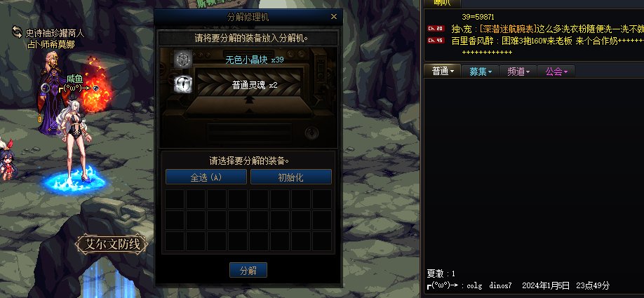Select the first empty equipment slot
Screen dimensions: 644x298
tap(175, 198)
